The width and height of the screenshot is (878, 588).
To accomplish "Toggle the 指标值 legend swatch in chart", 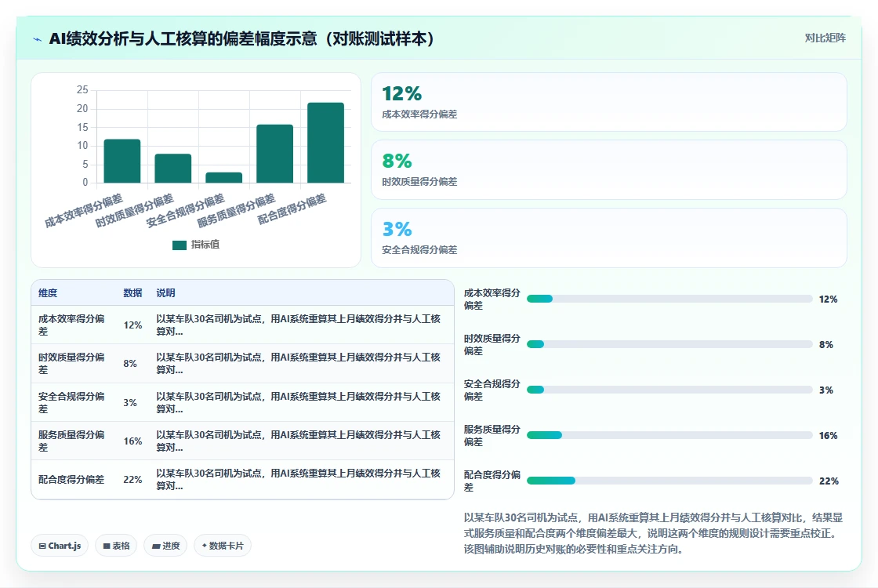I will point(180,245).
